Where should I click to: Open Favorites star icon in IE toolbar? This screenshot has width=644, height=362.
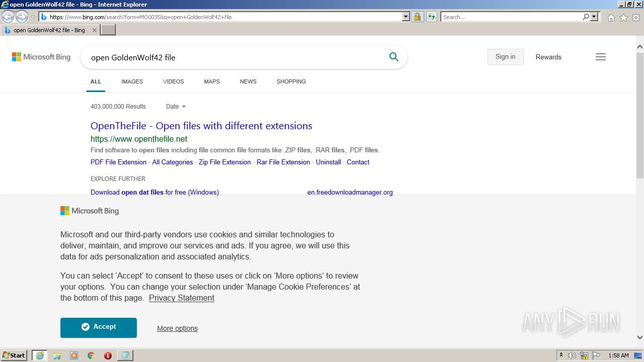(623, 18)
